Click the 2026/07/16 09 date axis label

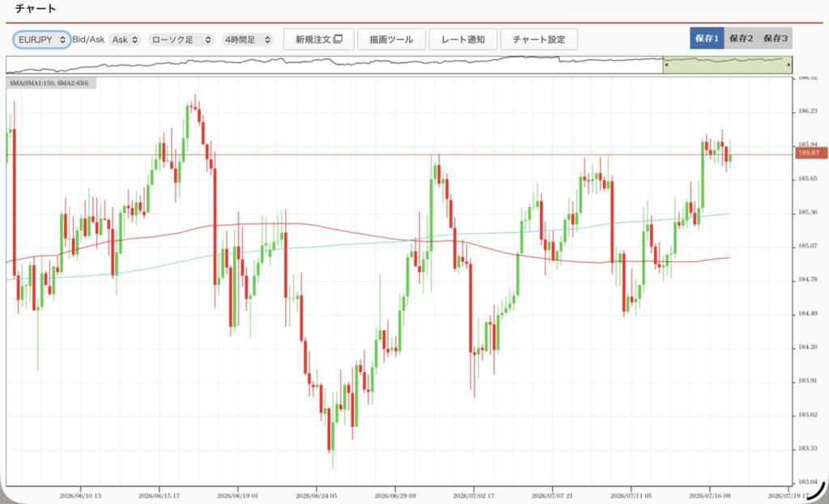[x=709, y=496]
